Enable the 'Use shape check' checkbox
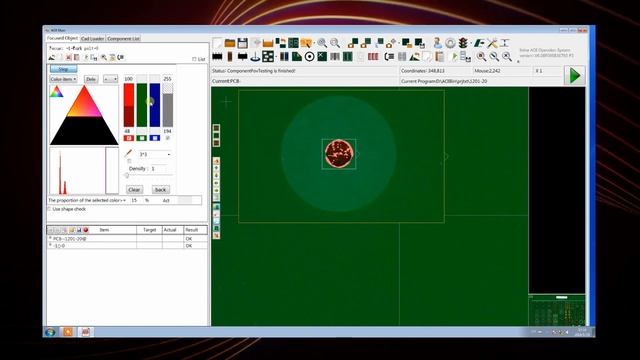The height and width of the screenshot is (360, 640). click(49, 209)
